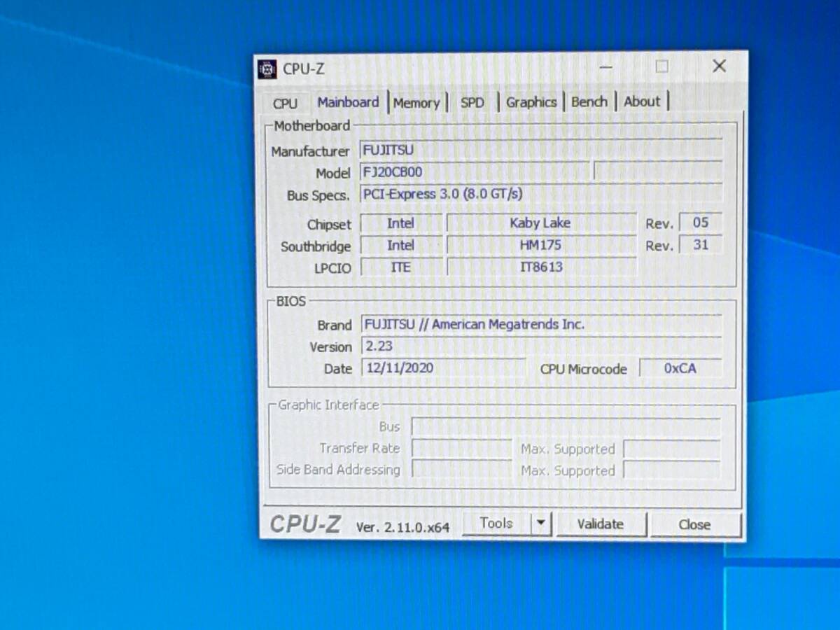Click the LPCIO label

click(332, 268)
